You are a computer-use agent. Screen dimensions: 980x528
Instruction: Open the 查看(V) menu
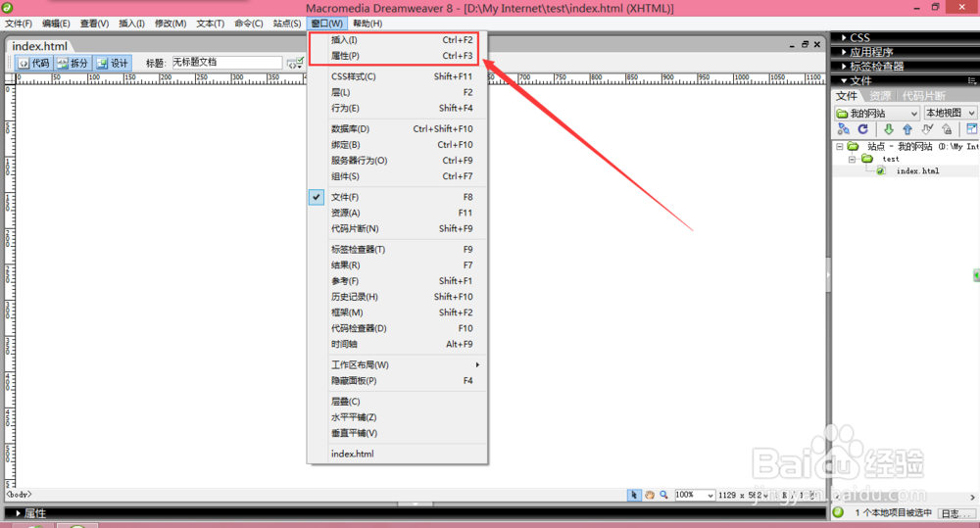tap(94, 24)
